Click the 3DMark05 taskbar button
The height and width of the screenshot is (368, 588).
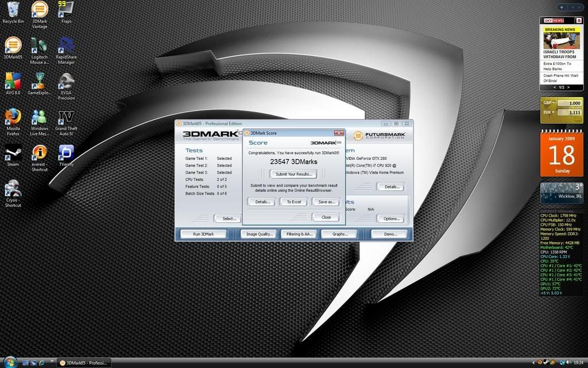click(84, 363)
